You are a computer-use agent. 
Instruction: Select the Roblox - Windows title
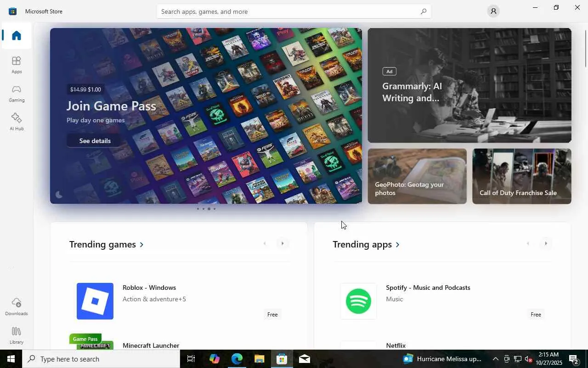click(x=149, y=287)
